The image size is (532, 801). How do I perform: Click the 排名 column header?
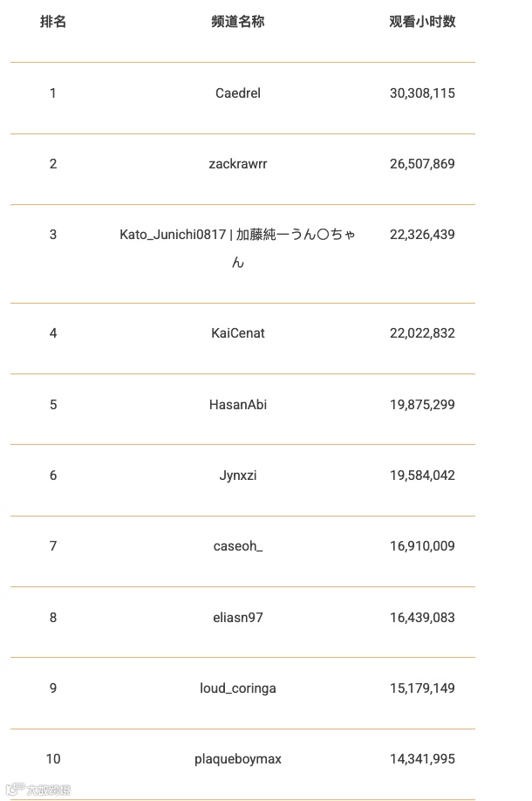pyautogui.click(x=53, y=22)
